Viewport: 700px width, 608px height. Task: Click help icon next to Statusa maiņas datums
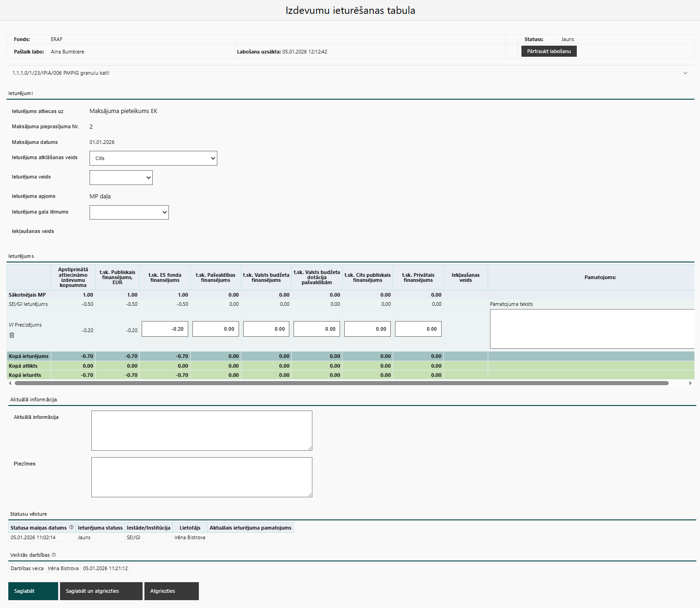pyautogui.click(x=71, y=527)
